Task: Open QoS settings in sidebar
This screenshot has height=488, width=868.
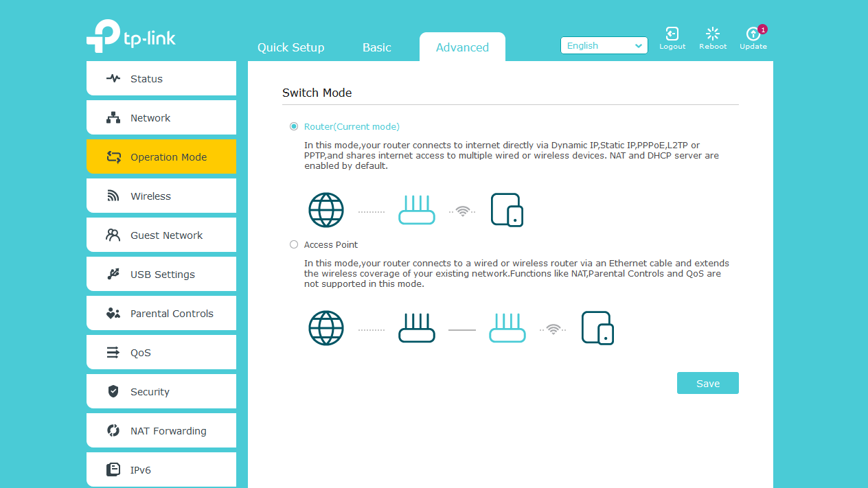Action: point(161,352)
